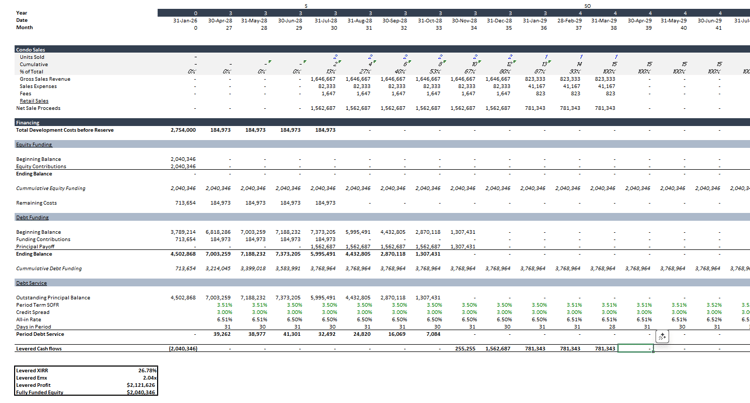Click the Month row label
Viewport: 750px width, 403px height.
(x=24, y=27)
